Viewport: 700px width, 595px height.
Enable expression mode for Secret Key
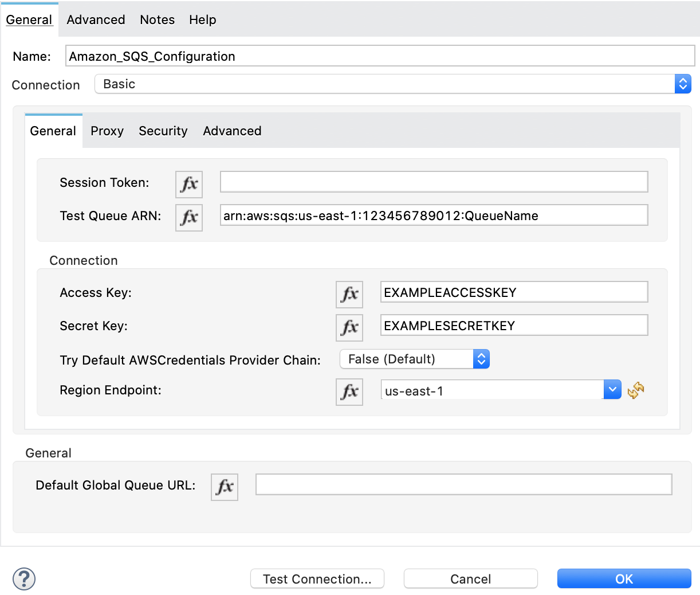(349, 327)
